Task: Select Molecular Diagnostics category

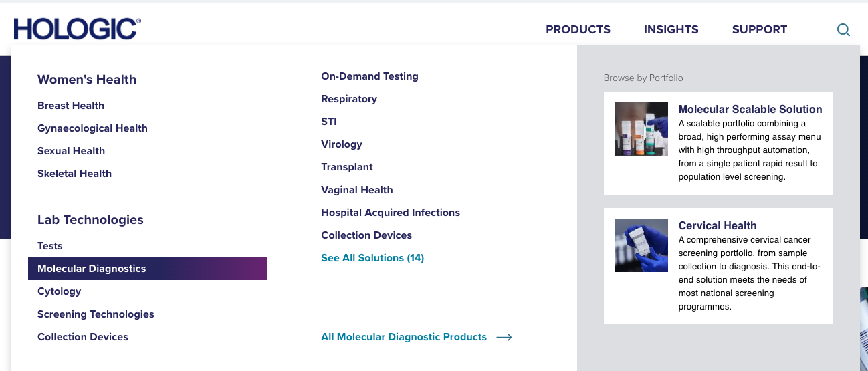Action: click(x=147, y=269)
